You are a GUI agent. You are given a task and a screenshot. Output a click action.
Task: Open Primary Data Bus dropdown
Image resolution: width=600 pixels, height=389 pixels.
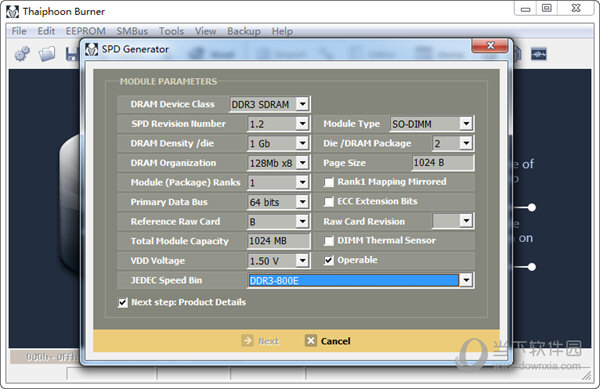tap(302, 202)
